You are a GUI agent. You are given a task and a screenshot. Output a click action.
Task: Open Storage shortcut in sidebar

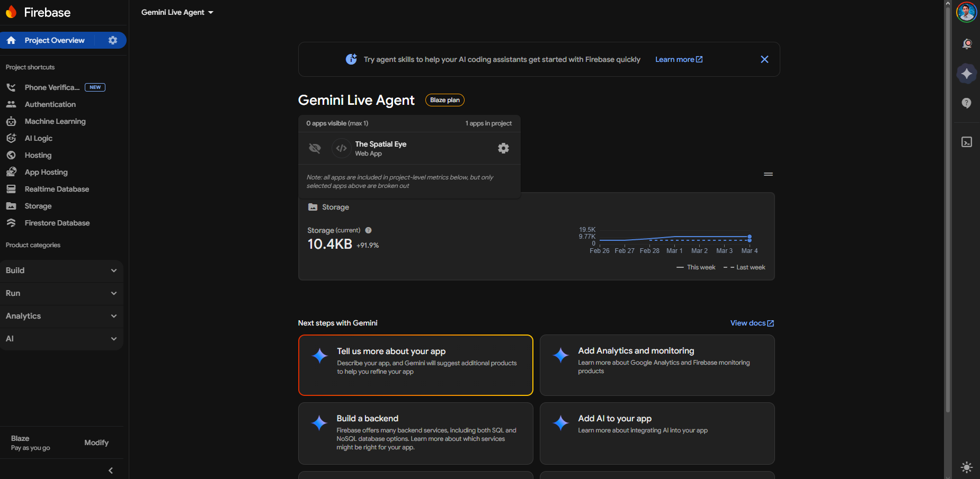38,206
